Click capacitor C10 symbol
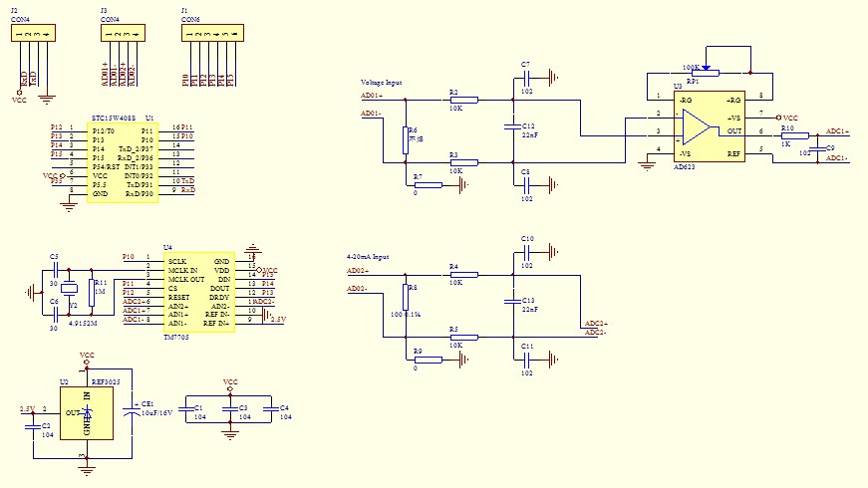Viewport: 868px width, 488px height. pos(526,252)
